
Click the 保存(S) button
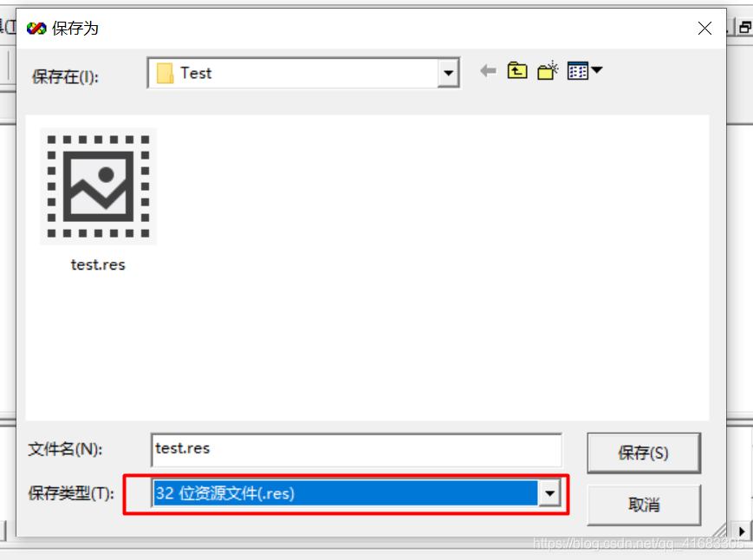click(644, 453)
